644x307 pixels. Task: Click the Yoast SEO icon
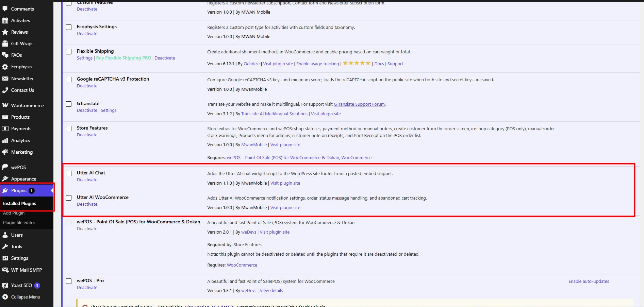5,285
